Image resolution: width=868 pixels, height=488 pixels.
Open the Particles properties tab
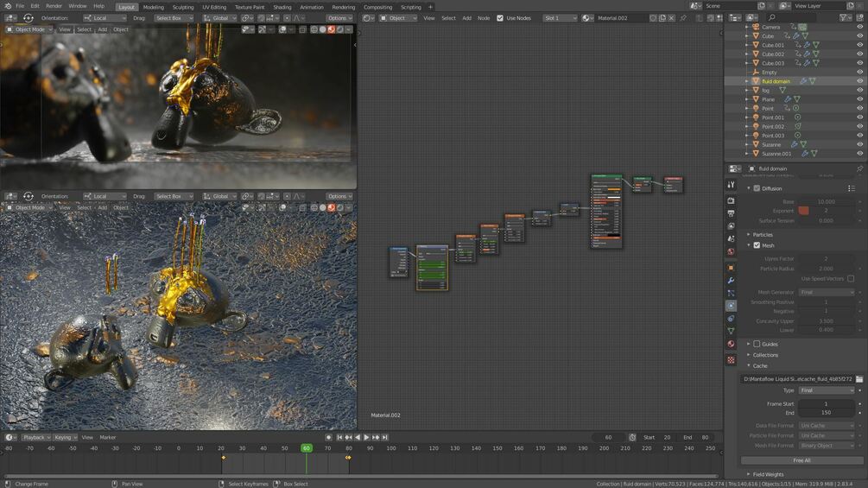(731, 294)
